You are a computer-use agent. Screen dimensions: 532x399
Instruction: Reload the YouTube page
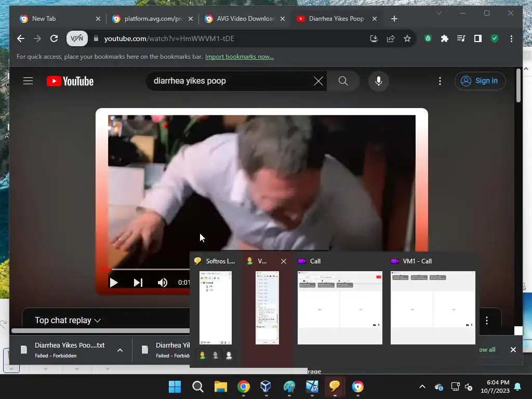coord(54,38)
